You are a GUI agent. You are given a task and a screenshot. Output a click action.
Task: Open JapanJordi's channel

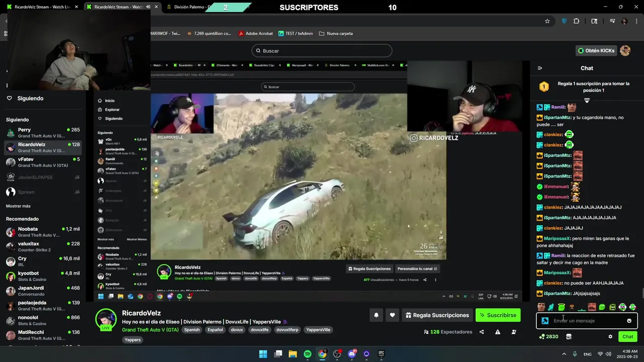click(x=43, y=291)
